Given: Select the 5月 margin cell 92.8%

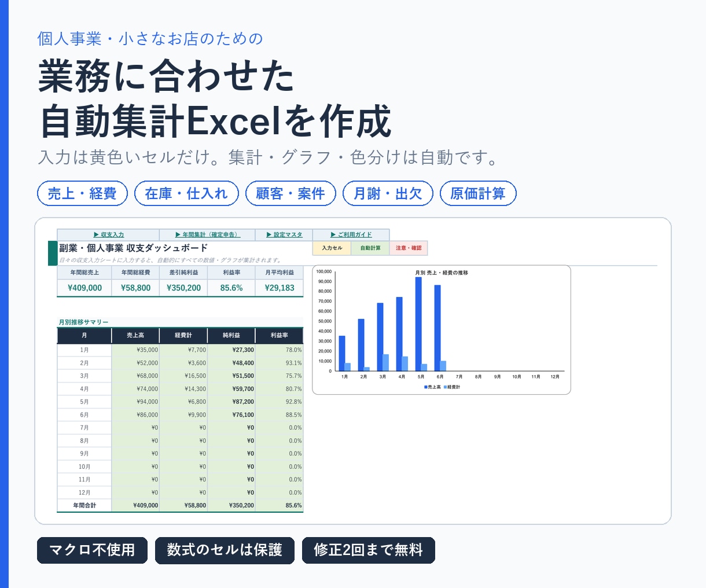Looking at the screenshot, I should pyautogui.click(x=280, y=402).
